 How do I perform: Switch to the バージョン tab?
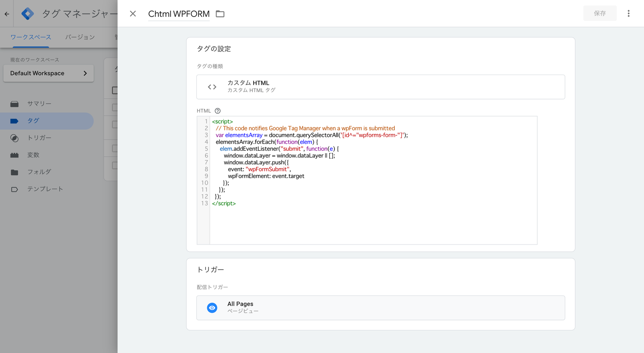click(80, 37)
